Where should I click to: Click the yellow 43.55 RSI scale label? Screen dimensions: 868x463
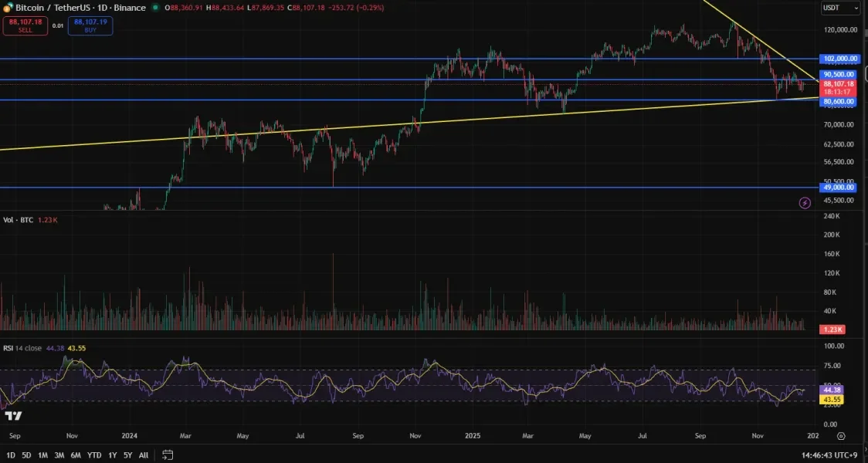(x=832, y=399)
